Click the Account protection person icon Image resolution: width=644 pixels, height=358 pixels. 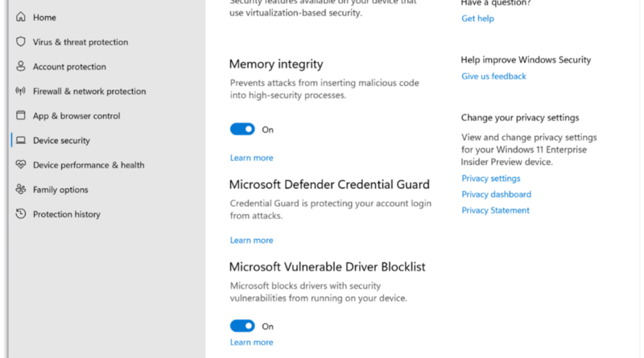21,66
